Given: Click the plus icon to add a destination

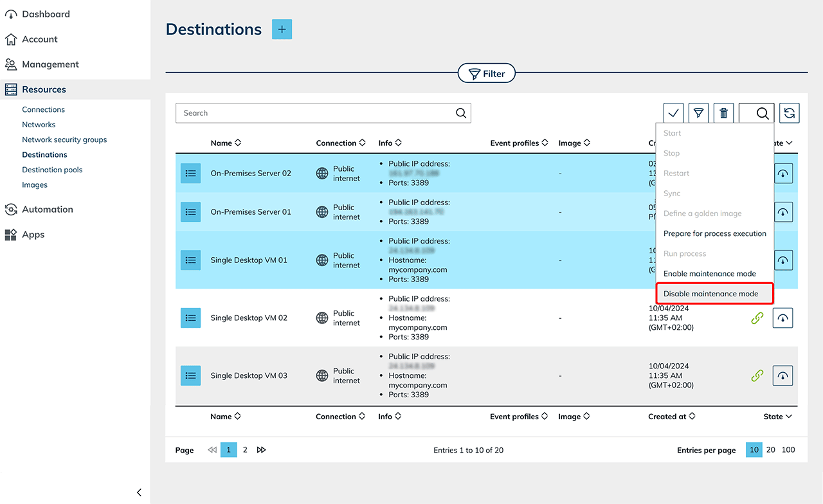Looking at the screenshot, I should tap(282, 30).
